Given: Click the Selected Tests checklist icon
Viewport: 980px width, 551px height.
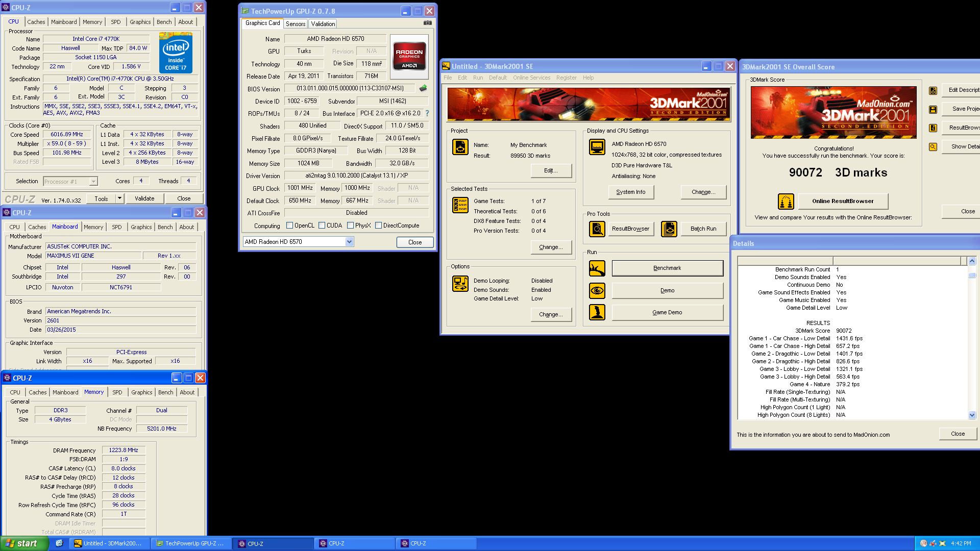Looking at the screenshot, I should click(460, 205).
